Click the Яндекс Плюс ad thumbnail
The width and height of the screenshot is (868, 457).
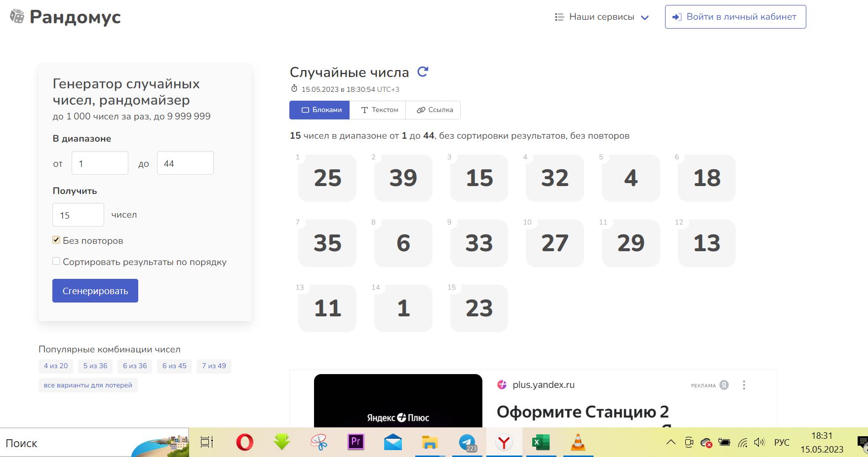pyautogui.click(x=398, y=401)
